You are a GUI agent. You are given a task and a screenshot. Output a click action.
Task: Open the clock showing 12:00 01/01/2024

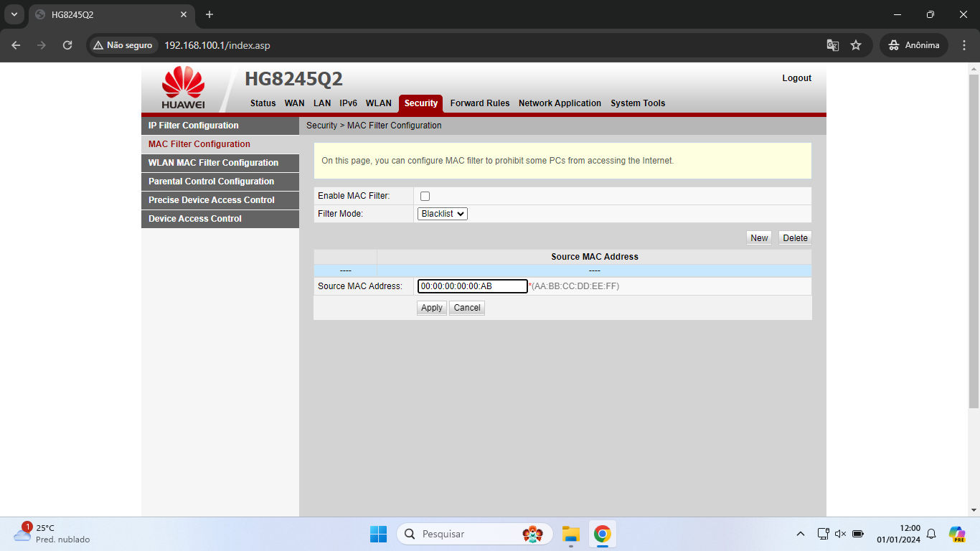point(898,534)
